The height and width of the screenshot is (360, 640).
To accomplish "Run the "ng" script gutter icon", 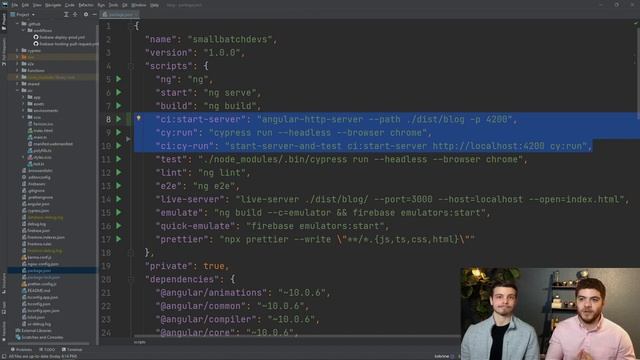I will click(x=119, y=79).
